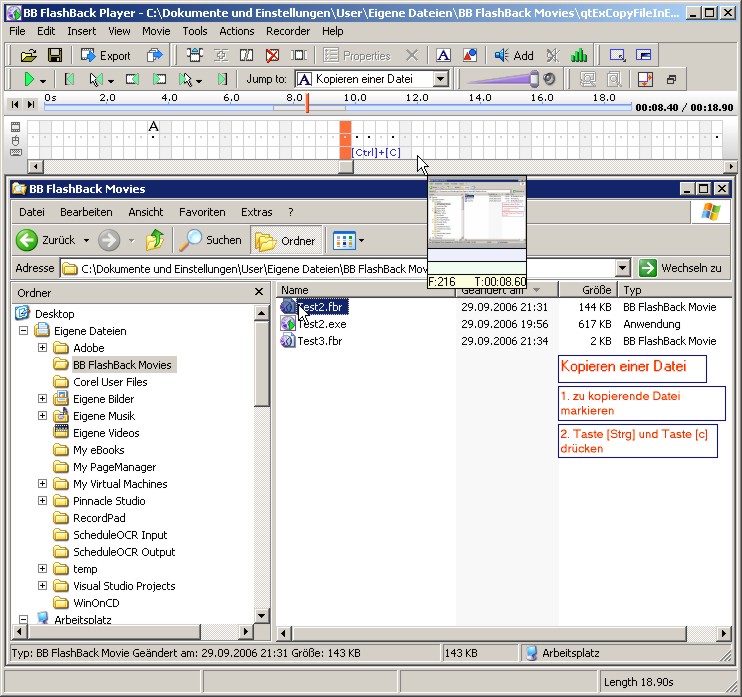
Task: Open the Extras menu in Explorer
Action: pyautogui.click(x=256, y=212)
